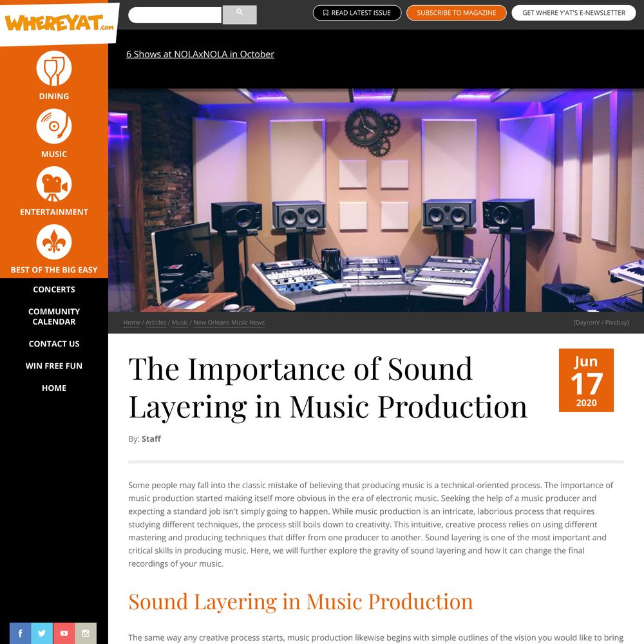The width and height of the screenshot is (644, 644).
Task: Click New Orleans Music News breadcrumb
Action: pos(229,323)
